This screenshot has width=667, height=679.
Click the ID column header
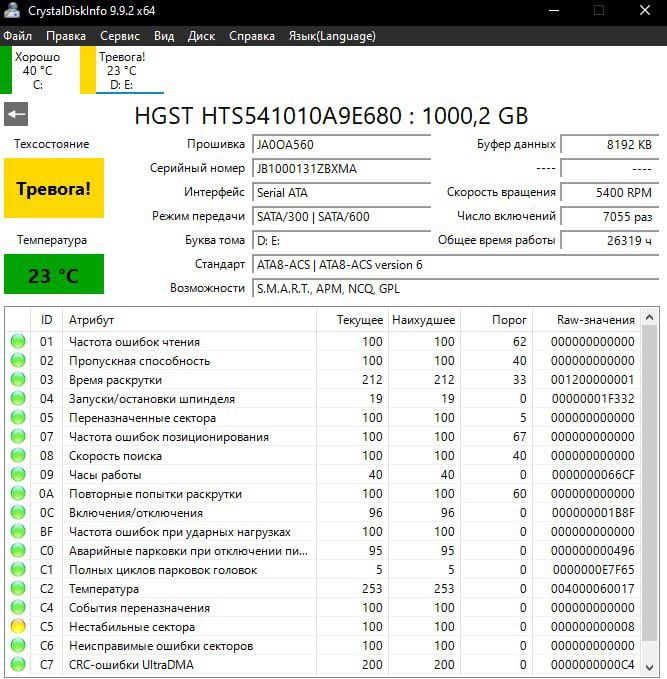tap(47, 320)
